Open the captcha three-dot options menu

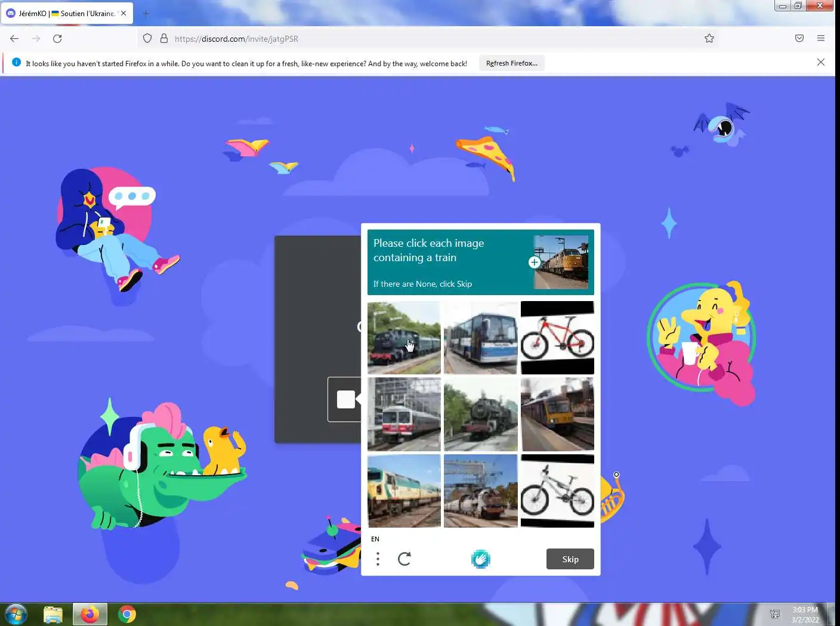pyautogui.click(x=378, y=559)
